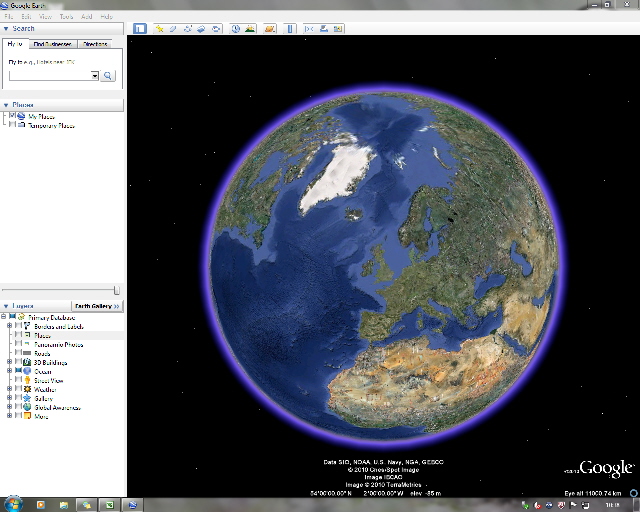Enable the Roads layer checkbox

[x=18, y=353]
